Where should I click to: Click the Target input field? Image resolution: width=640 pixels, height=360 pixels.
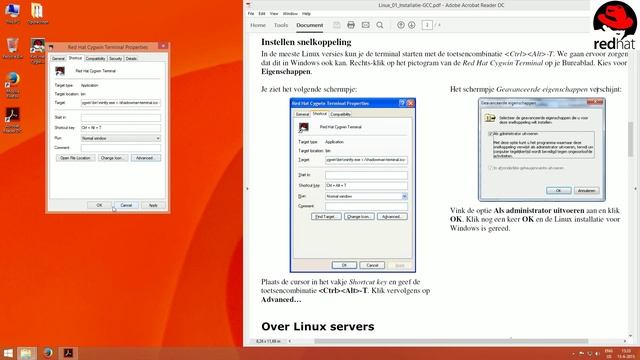[120, 103]
